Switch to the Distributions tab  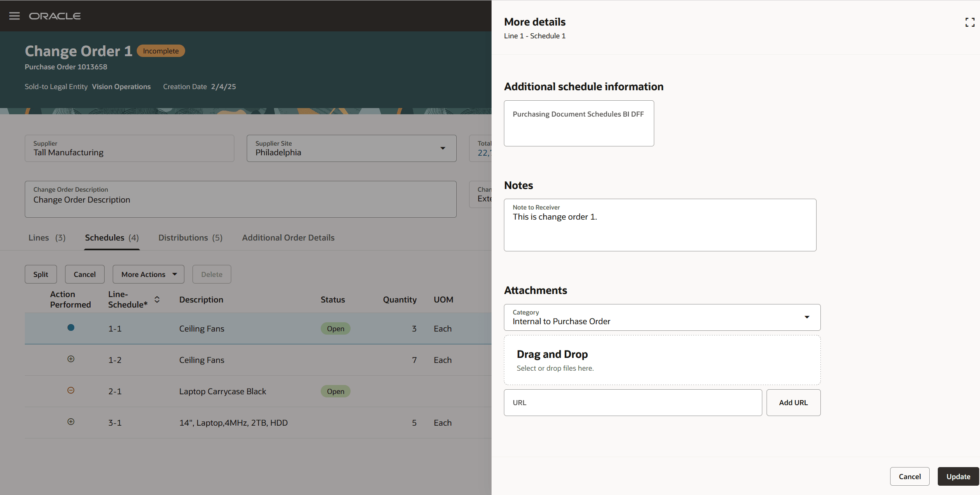point(190,238)
